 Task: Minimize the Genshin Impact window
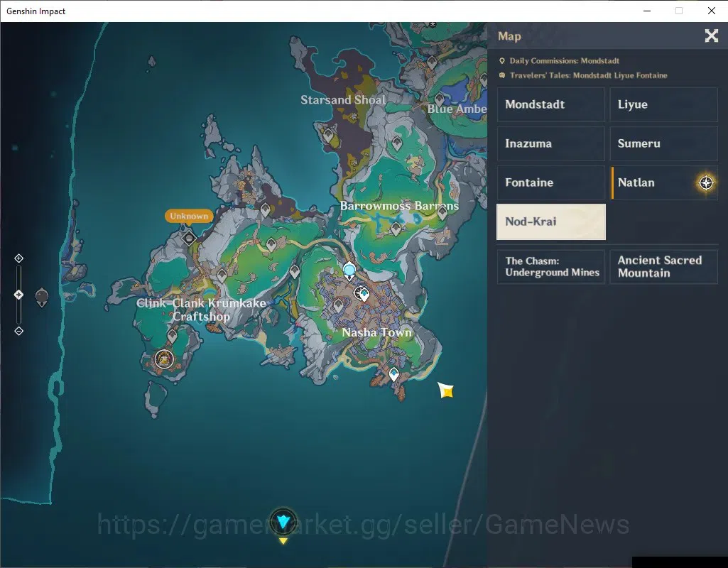click(x=647, y=11)
